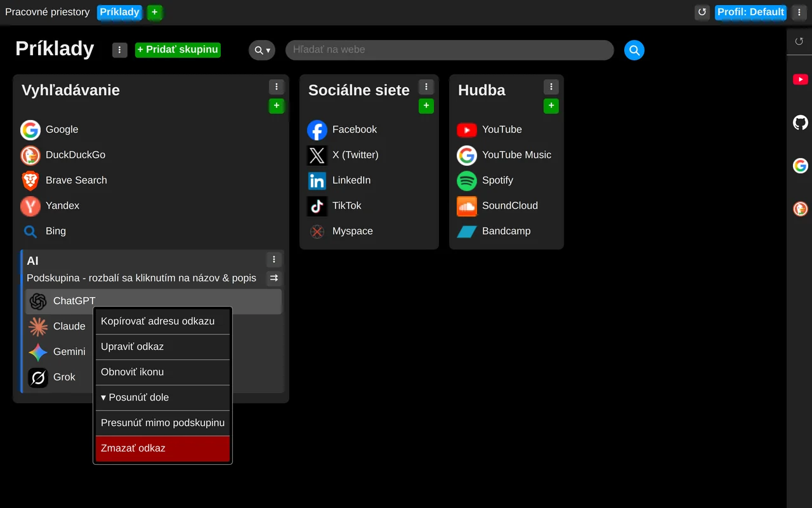Click the SoundCloud icon

(x=467, y=206)
